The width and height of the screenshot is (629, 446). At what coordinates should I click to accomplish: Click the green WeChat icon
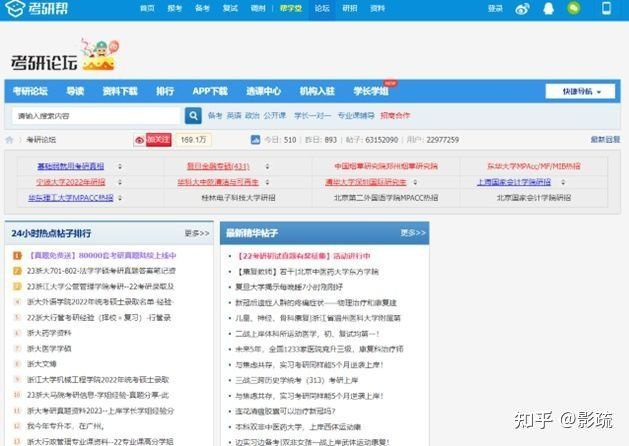[x=574, y=8]
